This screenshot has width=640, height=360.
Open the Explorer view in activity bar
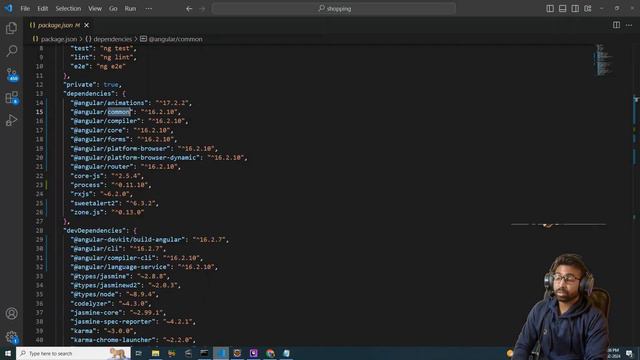pos(11,28)
